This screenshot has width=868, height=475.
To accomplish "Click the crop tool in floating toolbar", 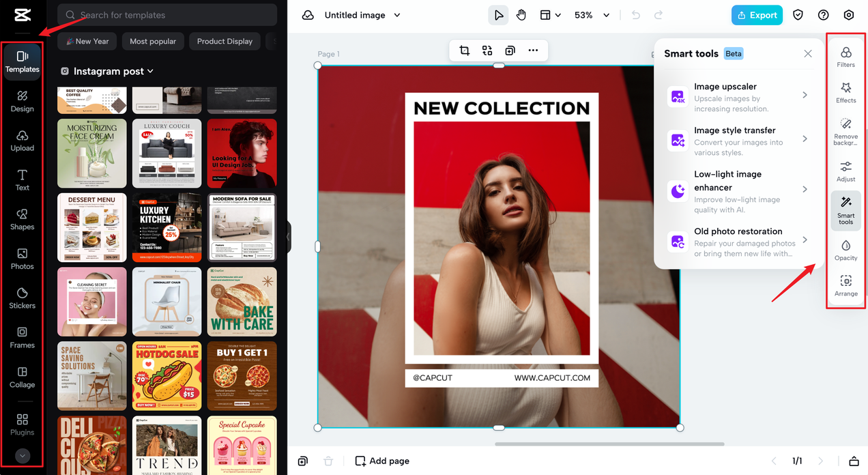I will (465, 51).
